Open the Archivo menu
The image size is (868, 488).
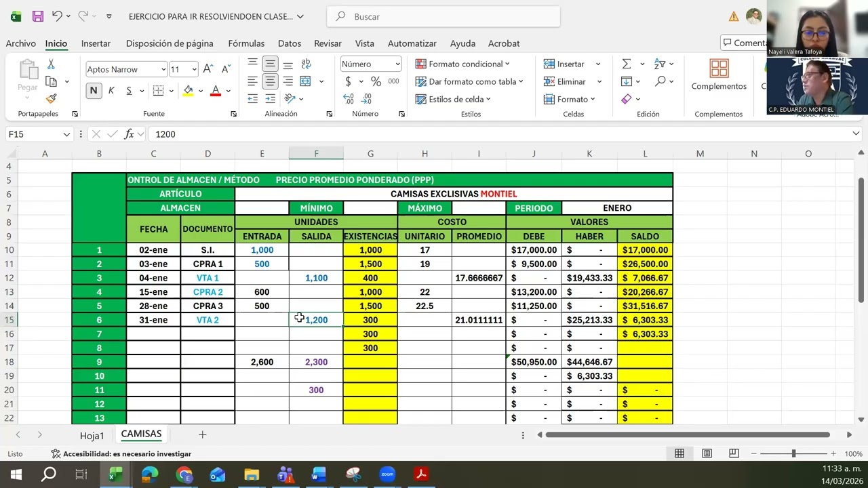click(21, 43)
